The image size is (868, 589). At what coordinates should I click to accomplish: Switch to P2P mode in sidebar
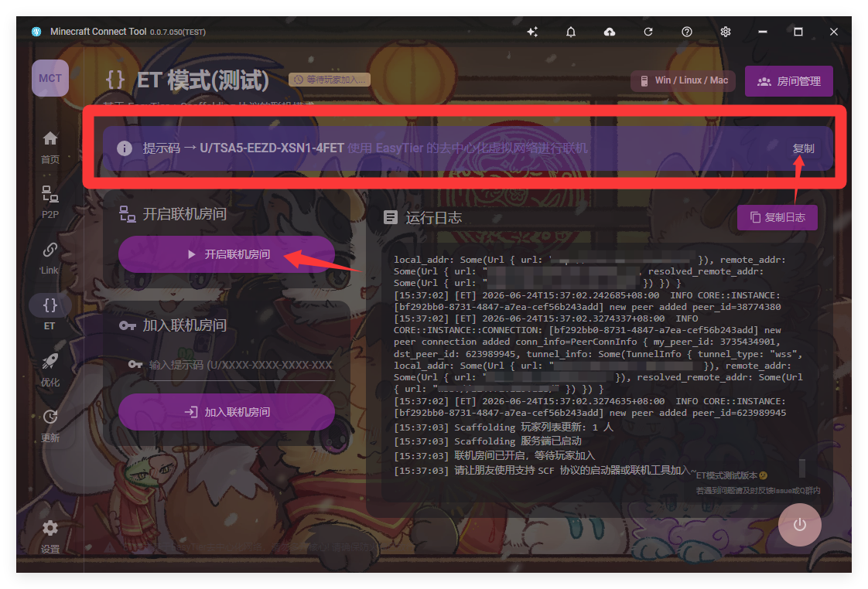pos(50,203)
